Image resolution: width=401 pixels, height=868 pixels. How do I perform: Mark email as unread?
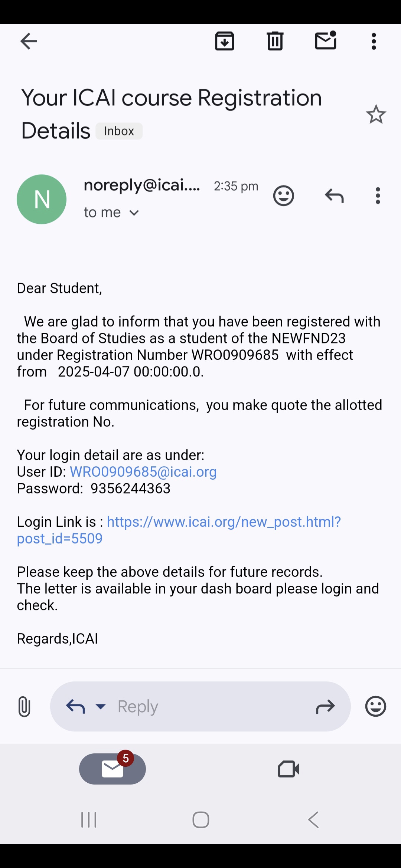tap(326, 41)
